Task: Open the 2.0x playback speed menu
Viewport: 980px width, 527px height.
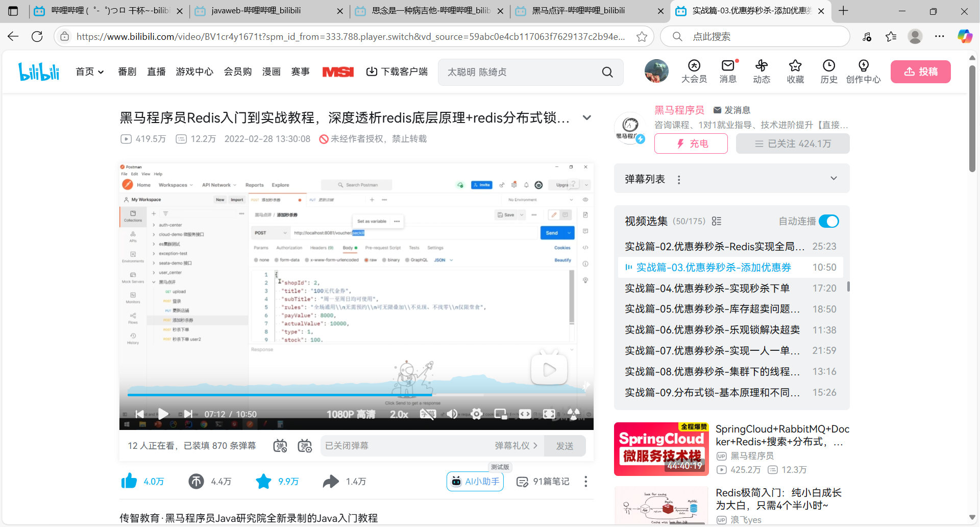Action: coord(399,414)
